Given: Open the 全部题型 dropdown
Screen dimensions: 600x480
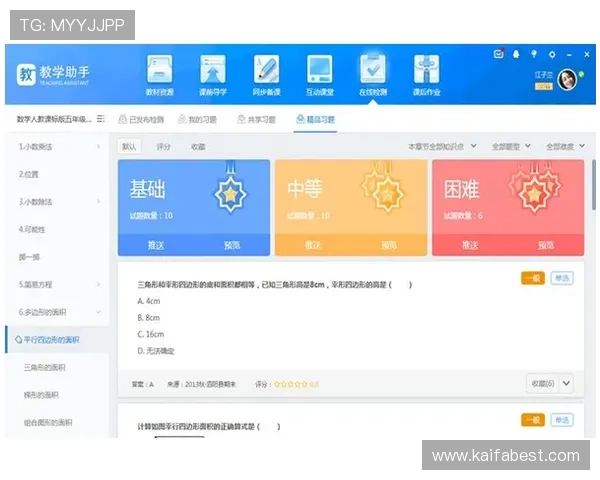Looking at the screenshot, I should click(511, 146).
